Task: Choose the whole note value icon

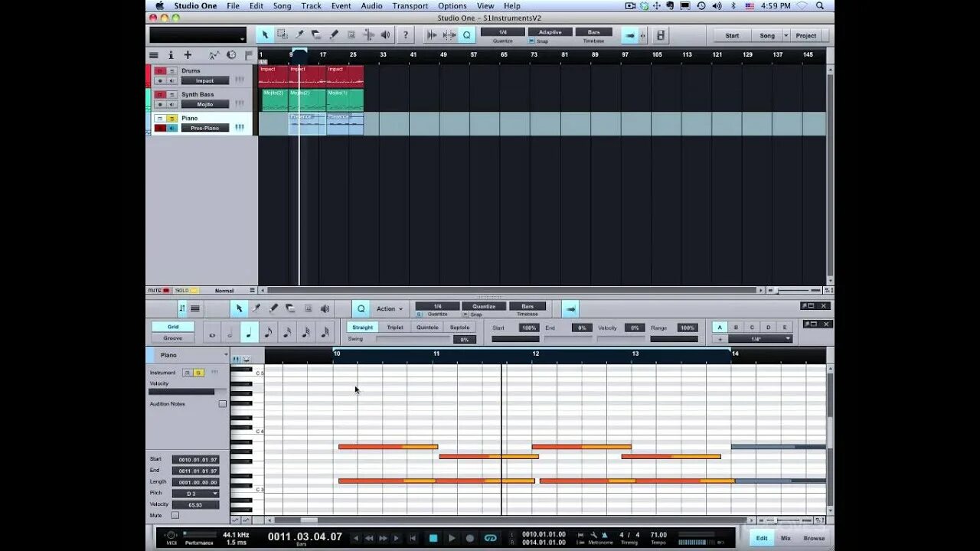Action: 212,333
